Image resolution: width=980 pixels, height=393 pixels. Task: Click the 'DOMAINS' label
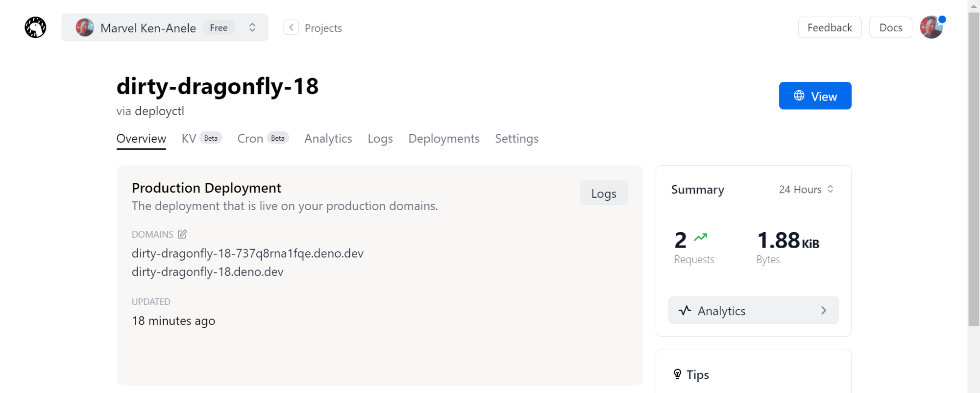click(152, 234)
